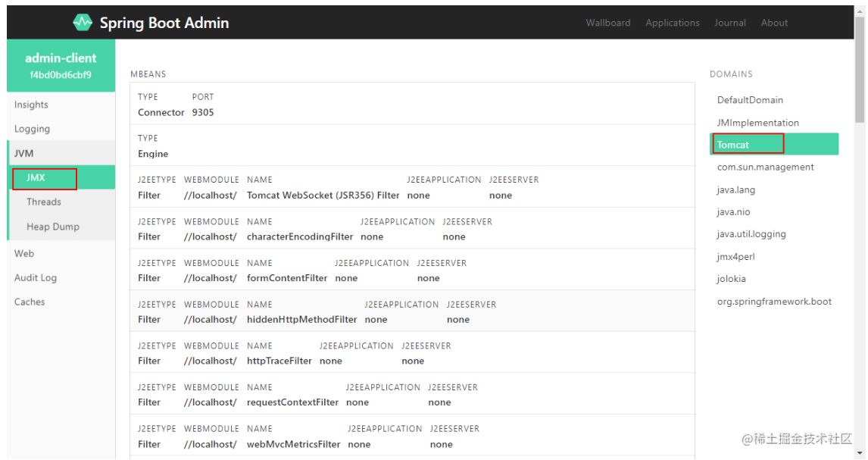Click the Spring Boot Admin logo icon

point(83,23)
